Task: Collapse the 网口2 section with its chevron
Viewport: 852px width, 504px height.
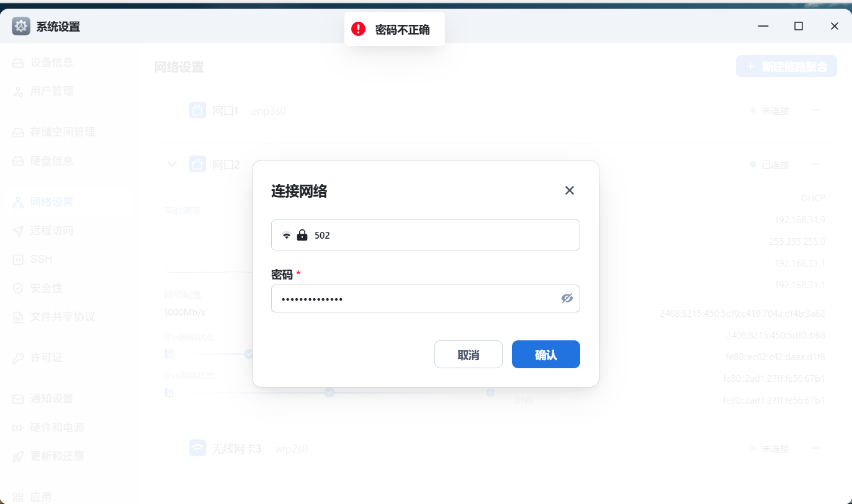Action: (x=173, y=164)
